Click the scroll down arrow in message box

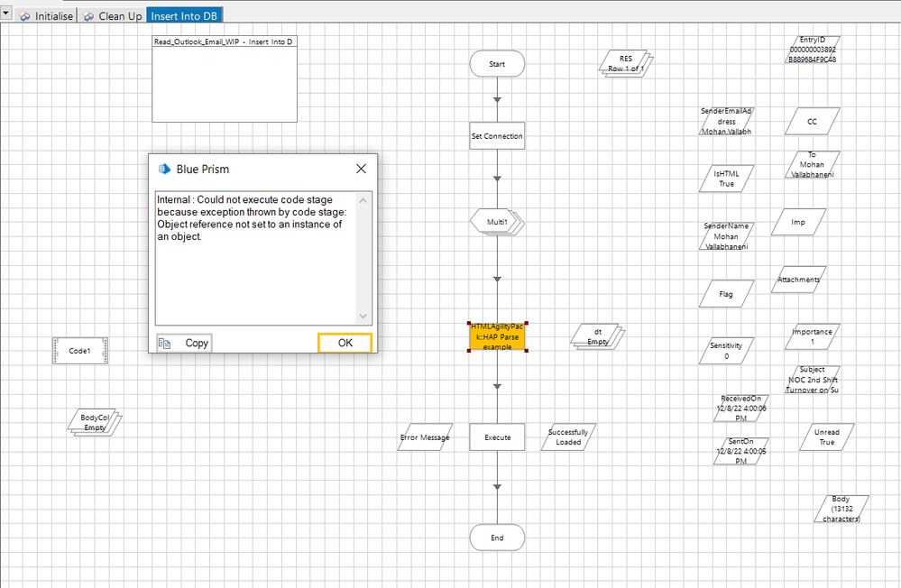[x=363, y=316]
